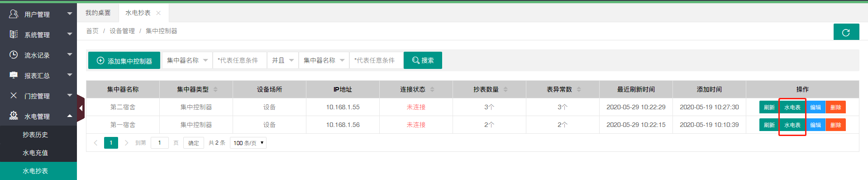Open 抄表历史 submenu item
868x180 pixels.
coord(38,135)
